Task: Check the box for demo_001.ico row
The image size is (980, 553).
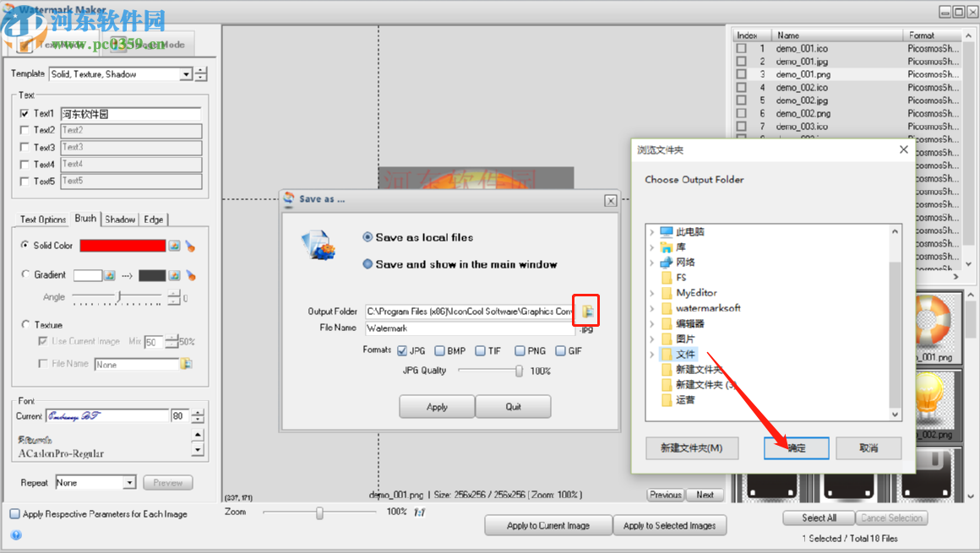Action: pyautogui.click(x=741, y=48)
